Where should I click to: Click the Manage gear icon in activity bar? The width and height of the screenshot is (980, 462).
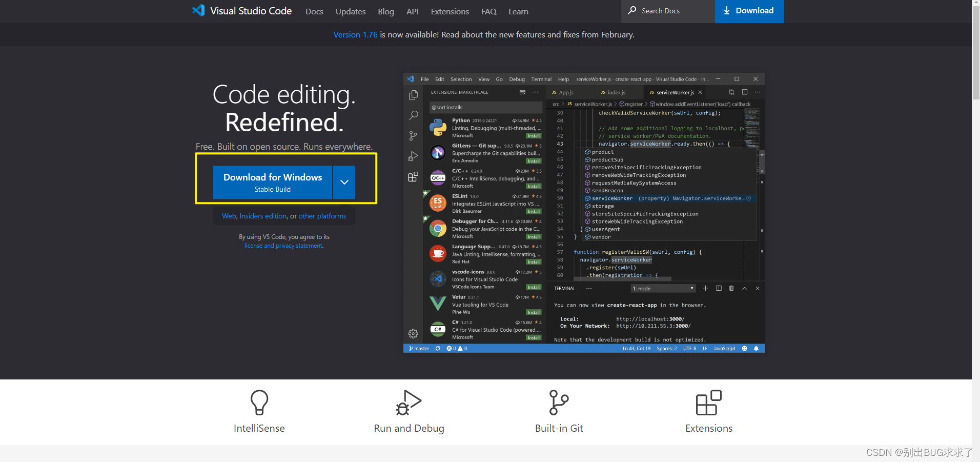(413, 334)
